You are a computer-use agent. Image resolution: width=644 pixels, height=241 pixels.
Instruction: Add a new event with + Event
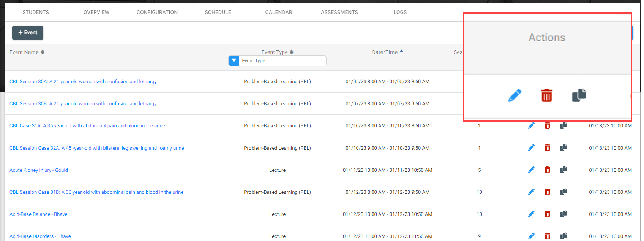pos(28,33)
